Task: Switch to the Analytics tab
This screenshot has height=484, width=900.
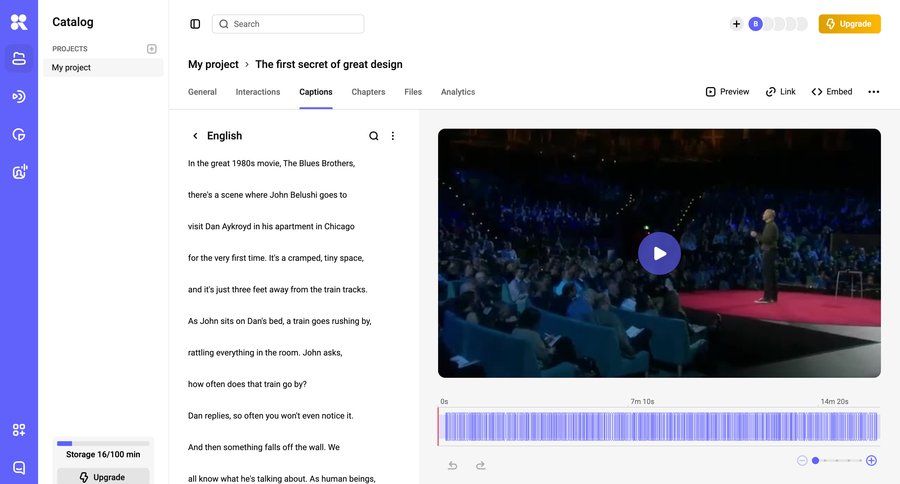Action: (x=458, y=92)
